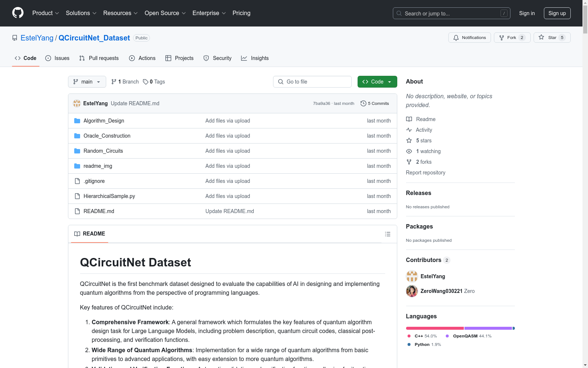
Task: Click EstelYang avatar in commit header
Action: pos(77,103)
